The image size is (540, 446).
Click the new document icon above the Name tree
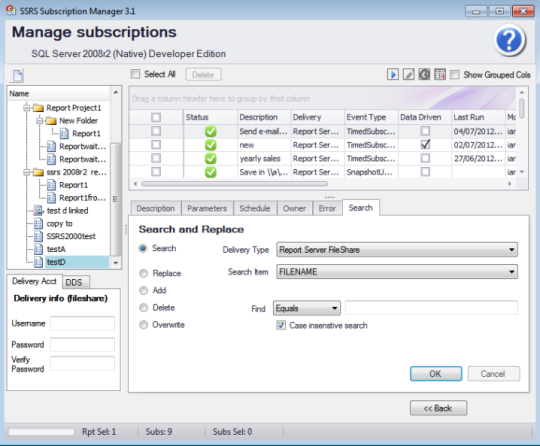[x=18, y=75]
